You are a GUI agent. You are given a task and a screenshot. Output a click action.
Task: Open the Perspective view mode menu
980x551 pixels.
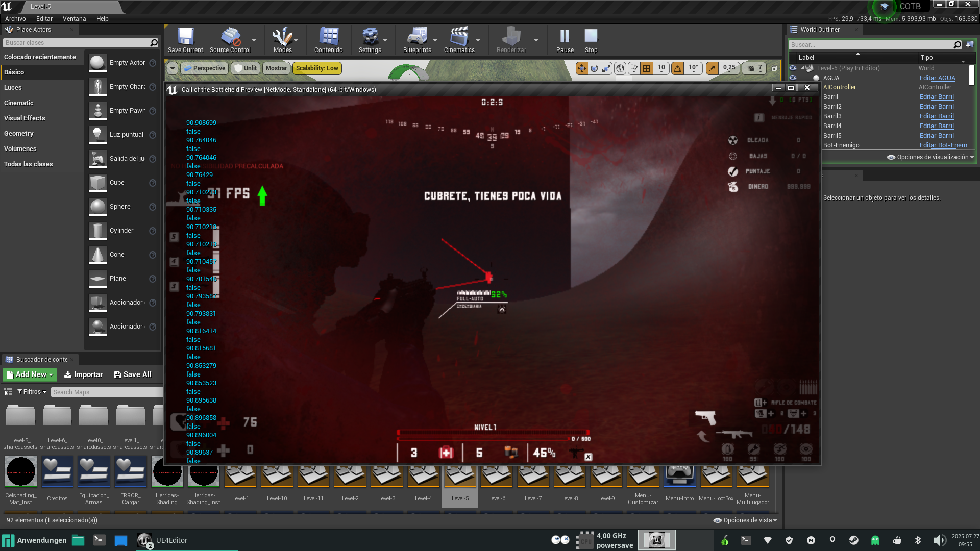click(204, 68)
